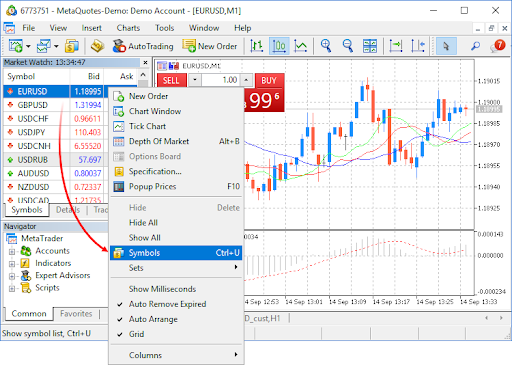The height and width of the screenshot is (365, 512).
Task: Click the Market Watch vertical scrollbar
Action: tap(143, 81)
